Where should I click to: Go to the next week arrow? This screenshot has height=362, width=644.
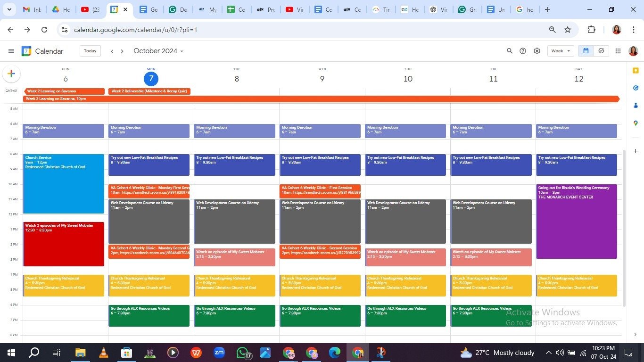pos(122,51)
